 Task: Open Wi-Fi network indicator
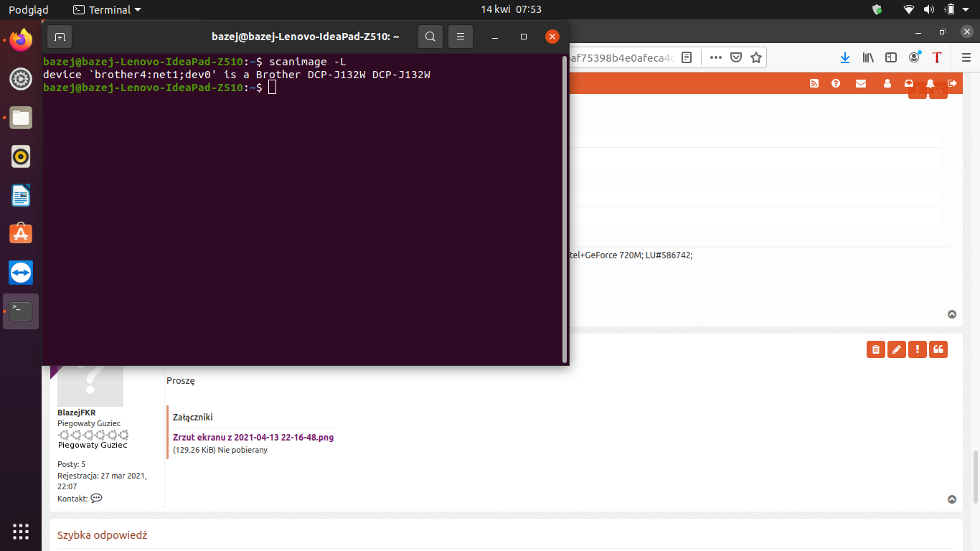(x=909, y=9)
